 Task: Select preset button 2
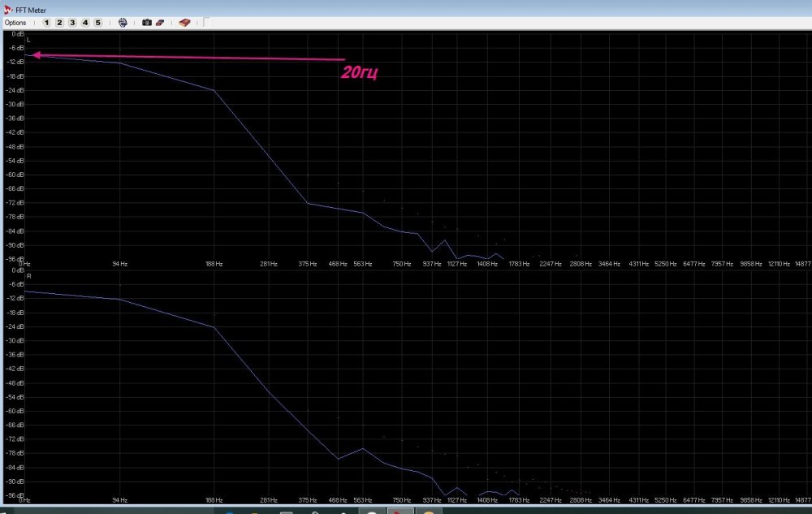[x=59, y=23]
